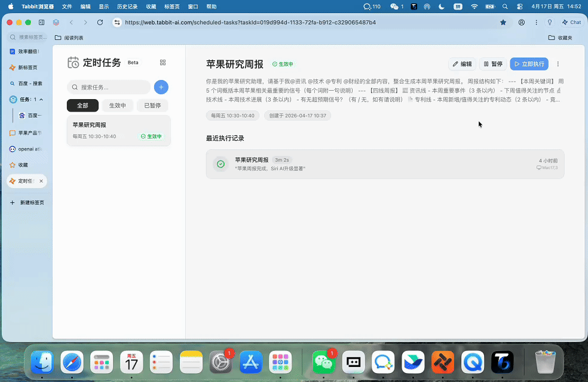588x382 pixels.
Task: Click the Mac17,3 device label
Action: (547, 168)
